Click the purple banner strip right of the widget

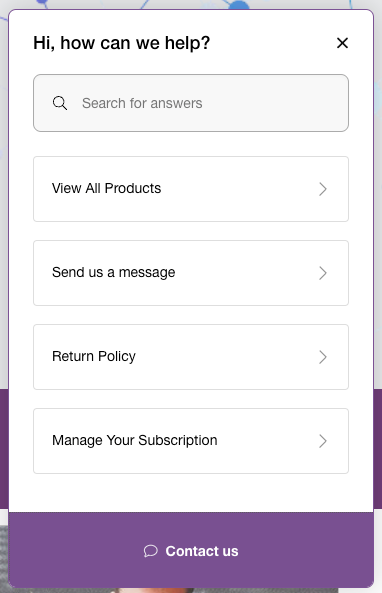click(378, 449)
